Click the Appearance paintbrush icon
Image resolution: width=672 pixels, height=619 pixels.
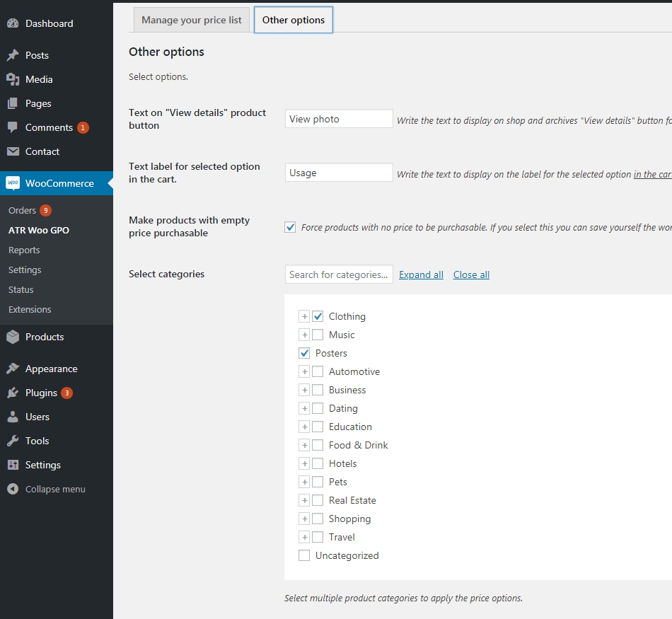13,369
